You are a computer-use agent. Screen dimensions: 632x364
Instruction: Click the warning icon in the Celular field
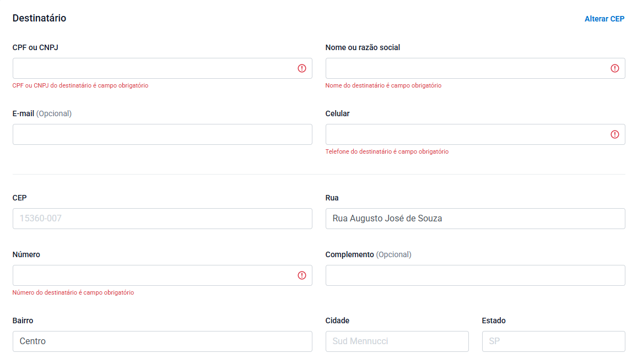click(x=615, y=134)
